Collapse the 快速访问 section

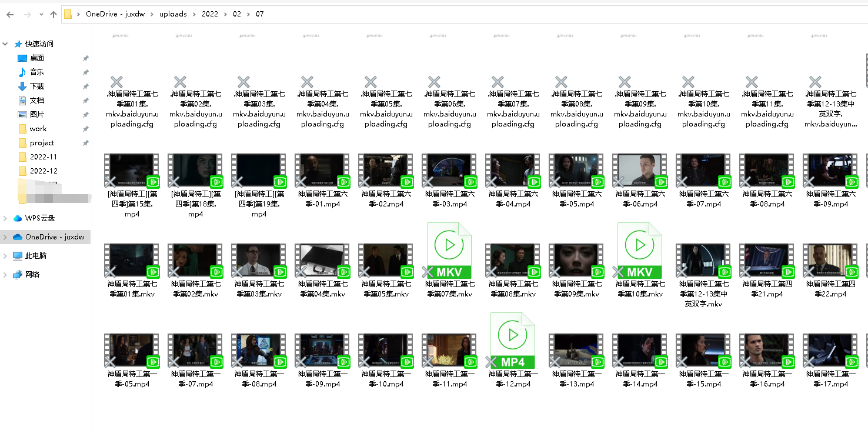click(5, 44)
